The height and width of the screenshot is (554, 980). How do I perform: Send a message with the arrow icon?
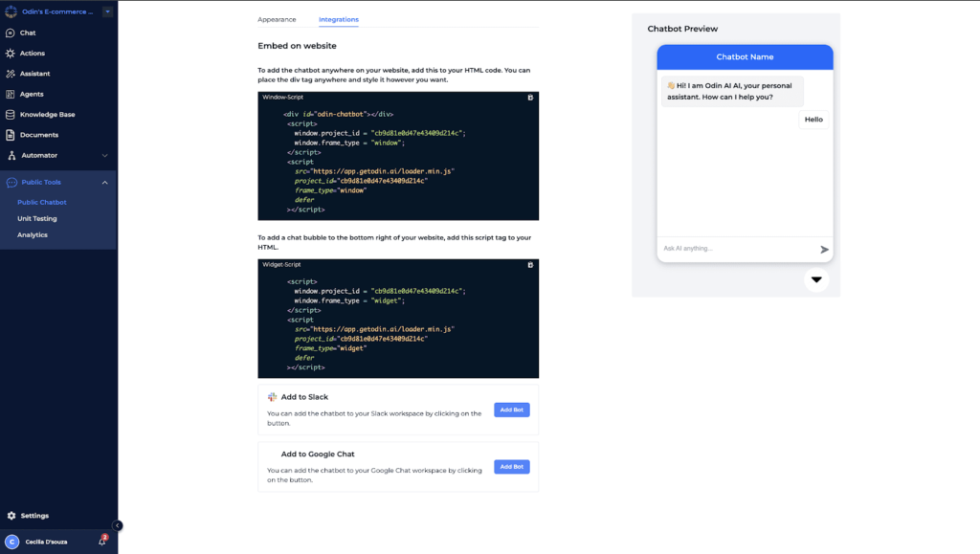click(823, 248)
